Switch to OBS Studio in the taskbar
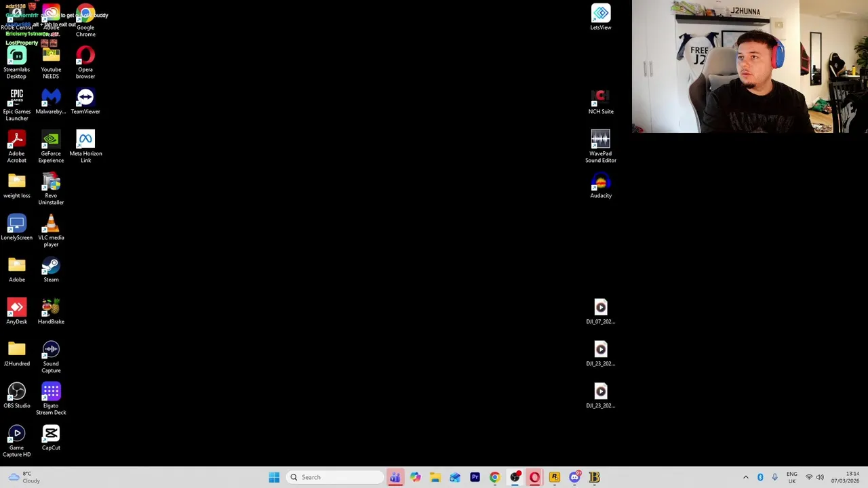This screenshot has height=488, width=868. [x=515, y=477]
